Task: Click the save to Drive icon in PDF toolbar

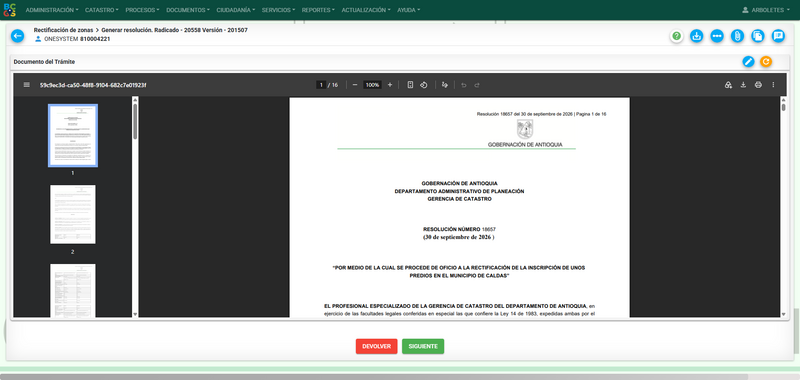Action: [729, 85]
